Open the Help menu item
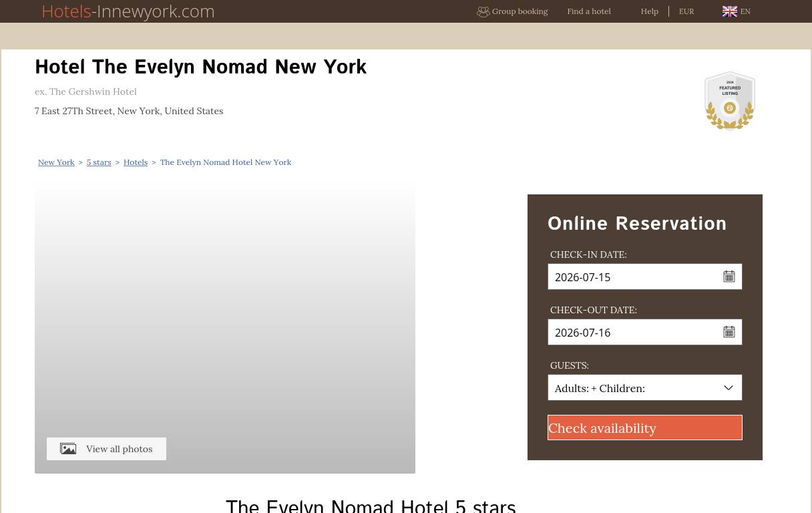812x513 pixels. click(x=649, y=11)
